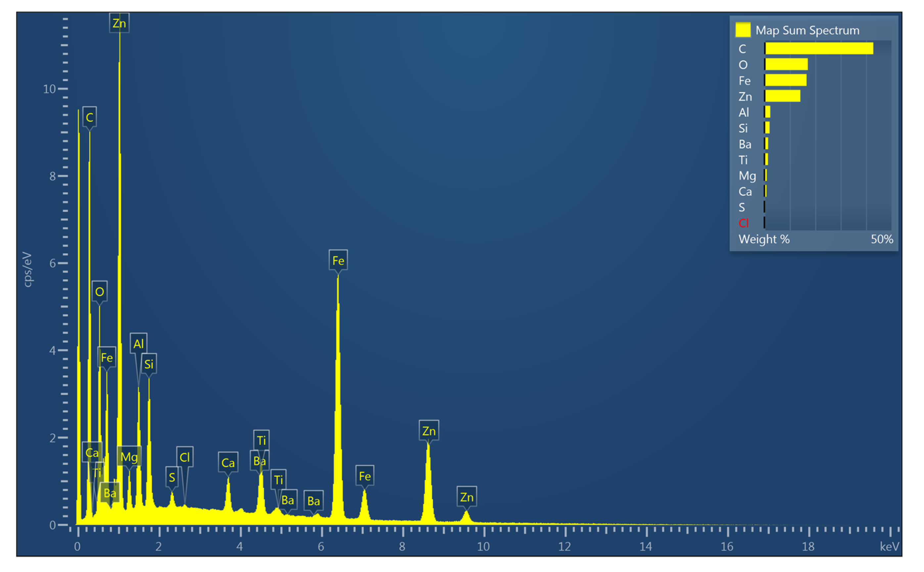Click the O peak label
The height and width of the screenshot is (572, 924).
(x=100, y=292)
